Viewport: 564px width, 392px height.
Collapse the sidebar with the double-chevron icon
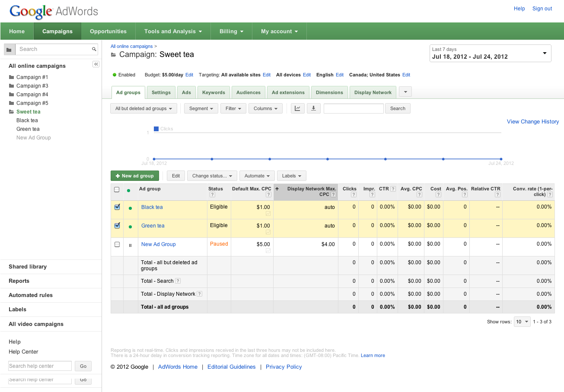tap(96, 64)
